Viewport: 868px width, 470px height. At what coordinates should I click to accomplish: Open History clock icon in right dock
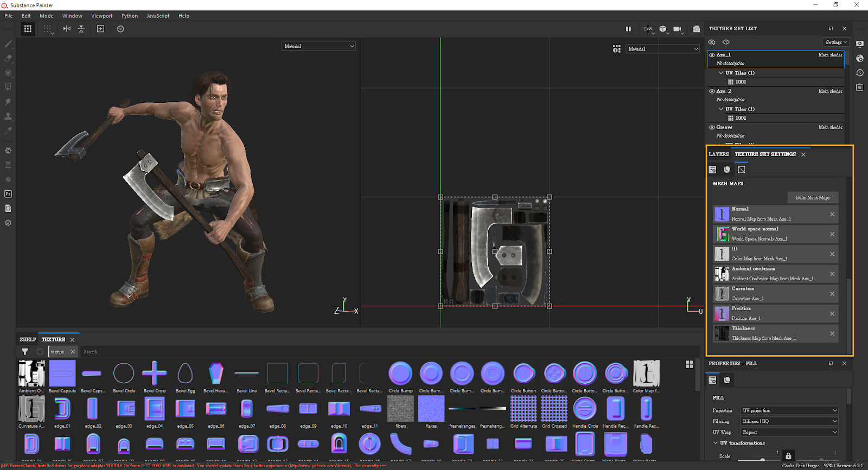pyautogui.click(x=860, y=73)
